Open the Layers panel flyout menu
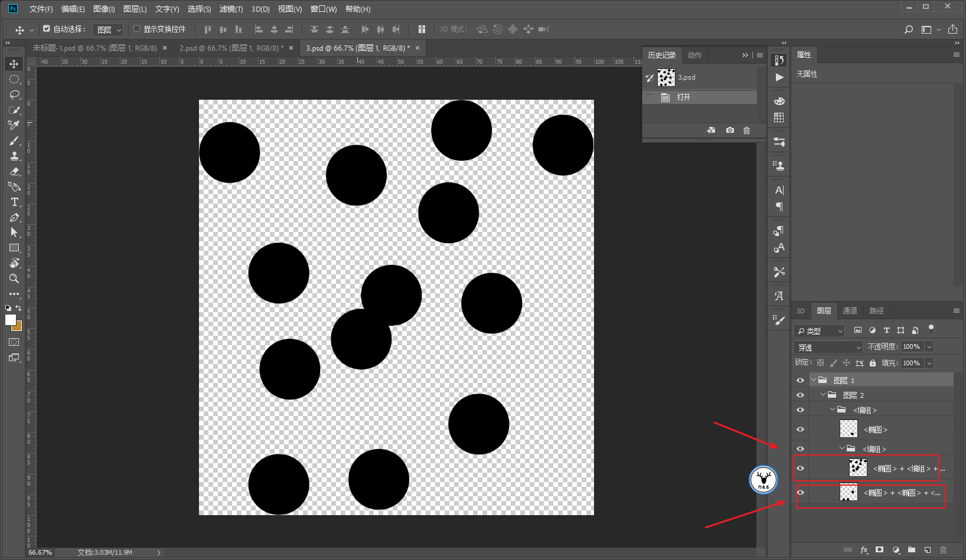This screenshot has width=966, height=560. (956, 310)
